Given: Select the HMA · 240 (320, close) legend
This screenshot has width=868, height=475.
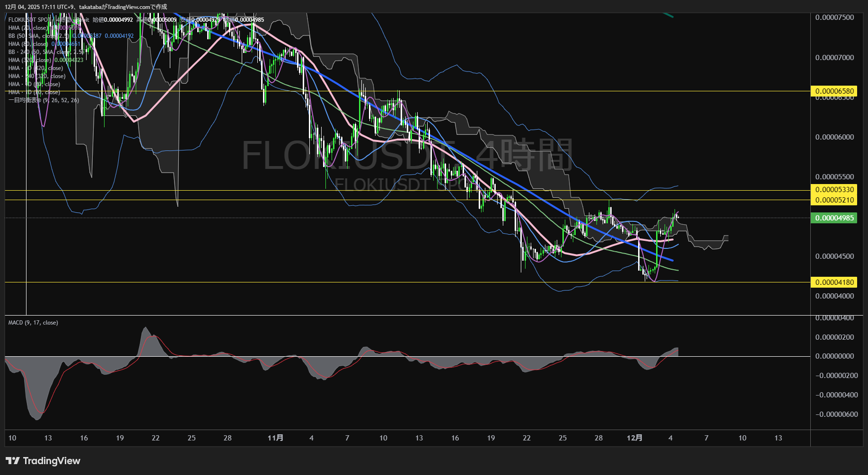Looking at the screenshot, I should [x=37, y=76].
